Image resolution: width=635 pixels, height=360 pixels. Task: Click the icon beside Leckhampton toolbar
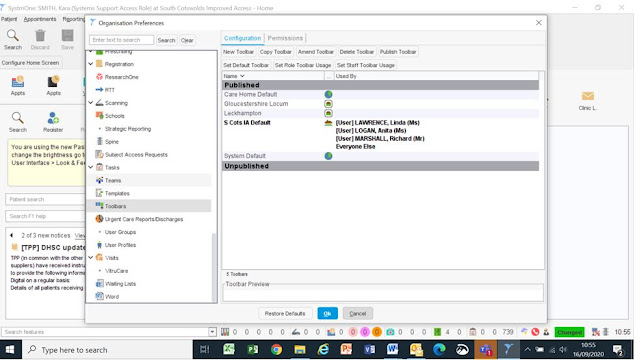(x=328, y=113)
